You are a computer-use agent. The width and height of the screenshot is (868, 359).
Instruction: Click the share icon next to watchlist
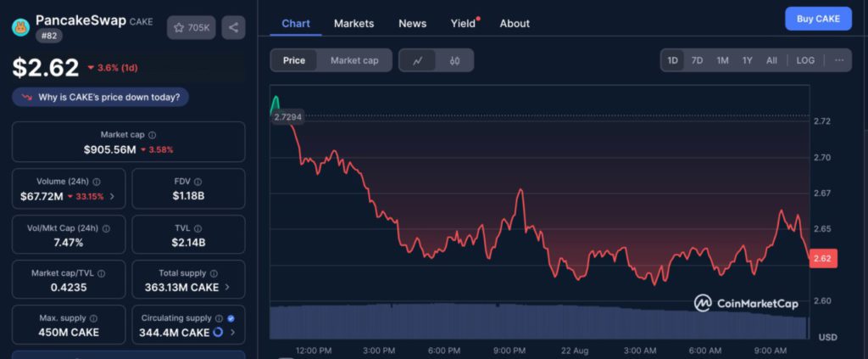click(233, 28)
